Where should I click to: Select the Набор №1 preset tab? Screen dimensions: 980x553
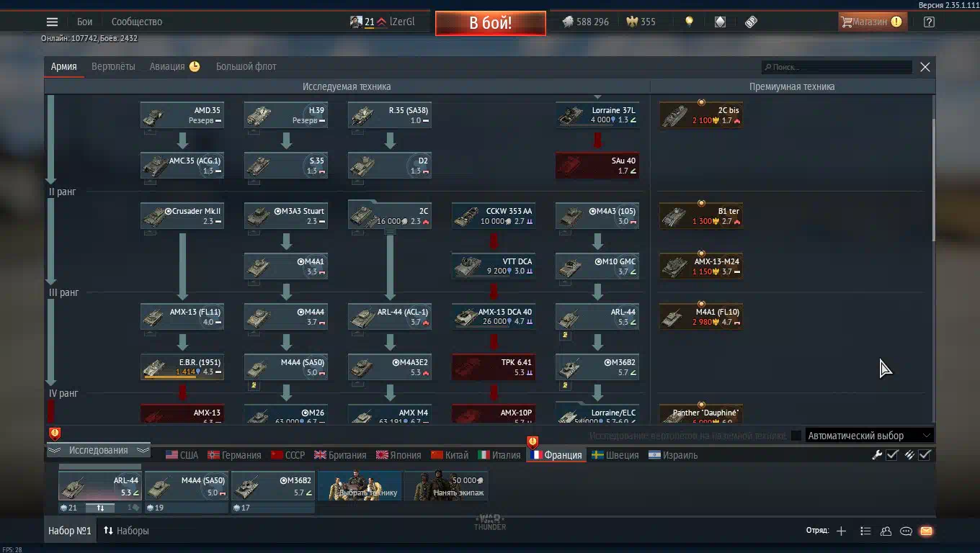click(69, 531)
